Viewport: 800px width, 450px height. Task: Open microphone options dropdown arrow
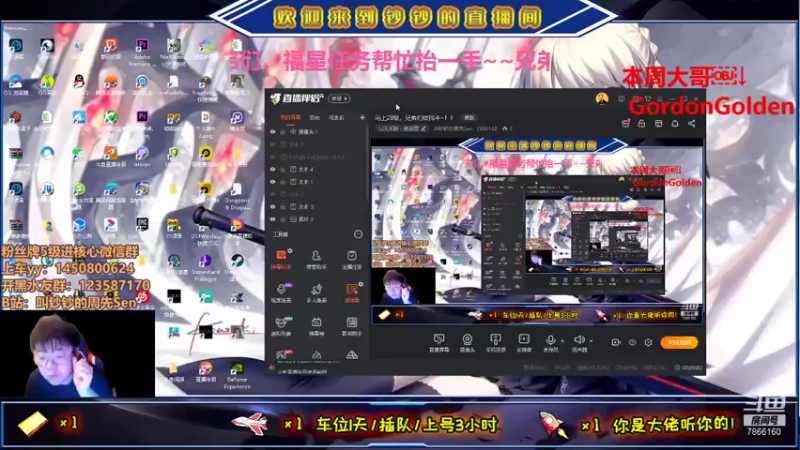click(562, 341)
